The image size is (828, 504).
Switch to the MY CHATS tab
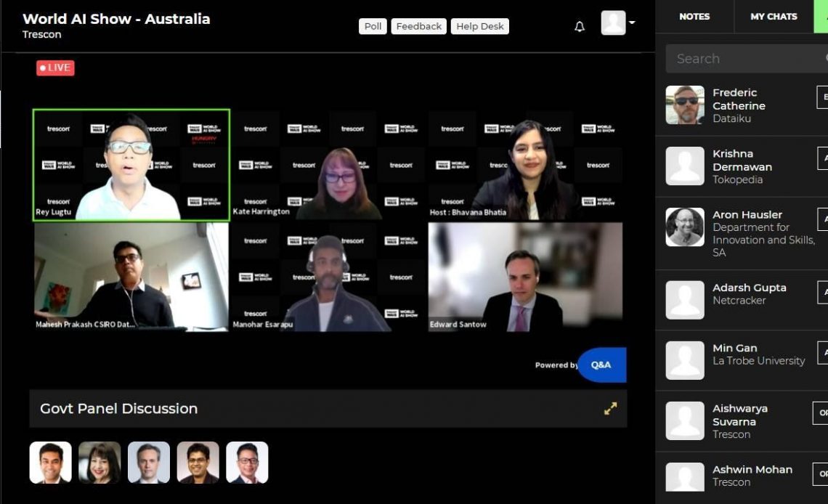[774, 17]
